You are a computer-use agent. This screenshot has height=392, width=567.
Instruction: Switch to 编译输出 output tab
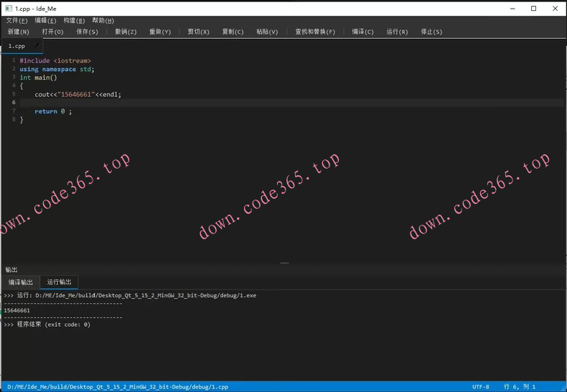pyautogui.click(x=21, y=282)
